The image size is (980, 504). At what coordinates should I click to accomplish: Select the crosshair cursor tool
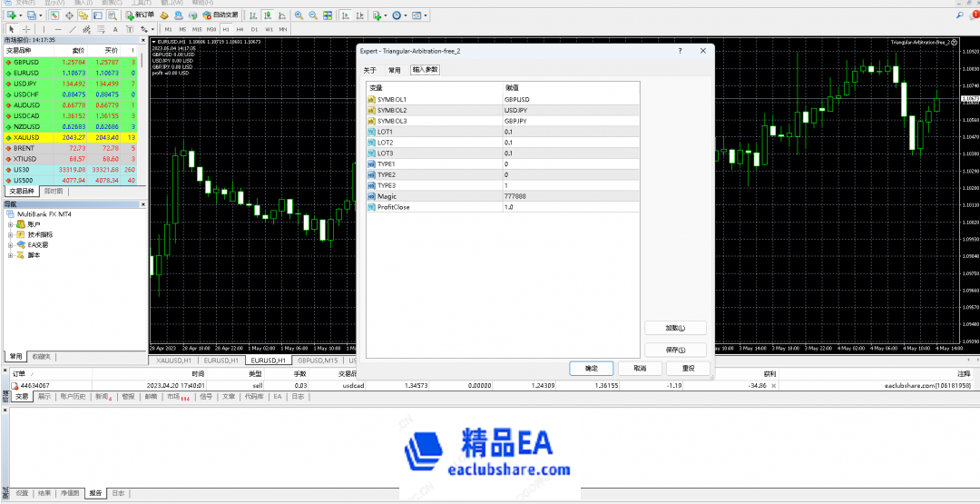tap(26, 29)
